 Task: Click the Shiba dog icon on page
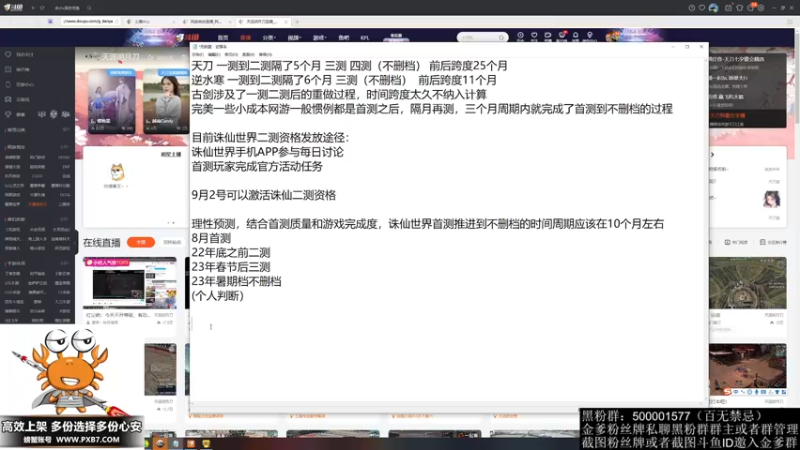(x=117, y=172)
